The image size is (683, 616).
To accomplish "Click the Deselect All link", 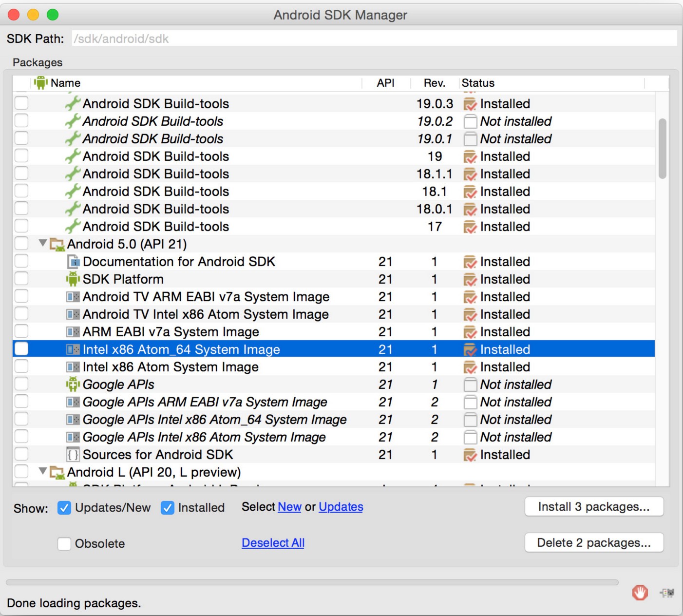I will point(273,543).
